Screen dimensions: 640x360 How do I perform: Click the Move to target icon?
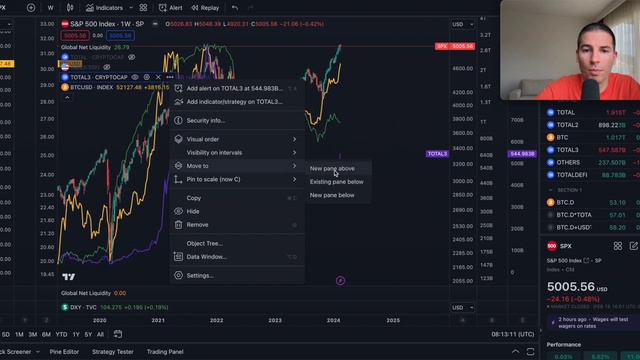pos(178,166)
